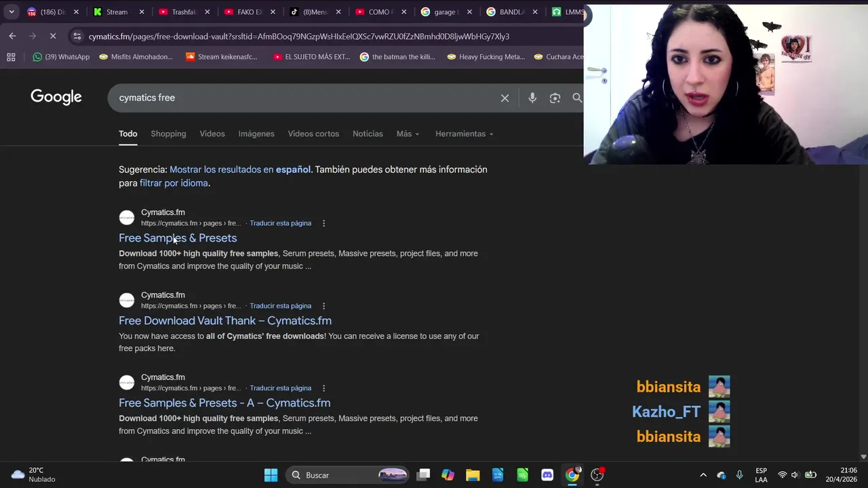868x488 pixels.
Task: Click the search box with cymatics free
Action: tap(305, 98)
